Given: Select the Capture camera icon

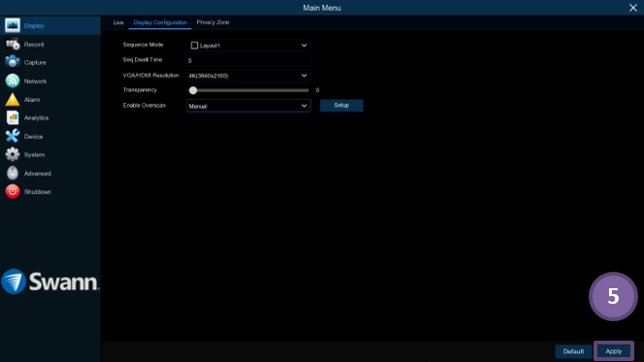Looking at the screenshot, I should (x=13, y=62).
